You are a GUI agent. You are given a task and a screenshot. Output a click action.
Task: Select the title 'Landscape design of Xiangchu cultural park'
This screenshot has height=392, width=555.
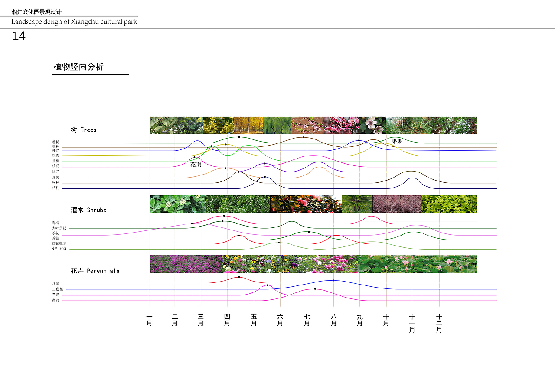coord(74,22)
